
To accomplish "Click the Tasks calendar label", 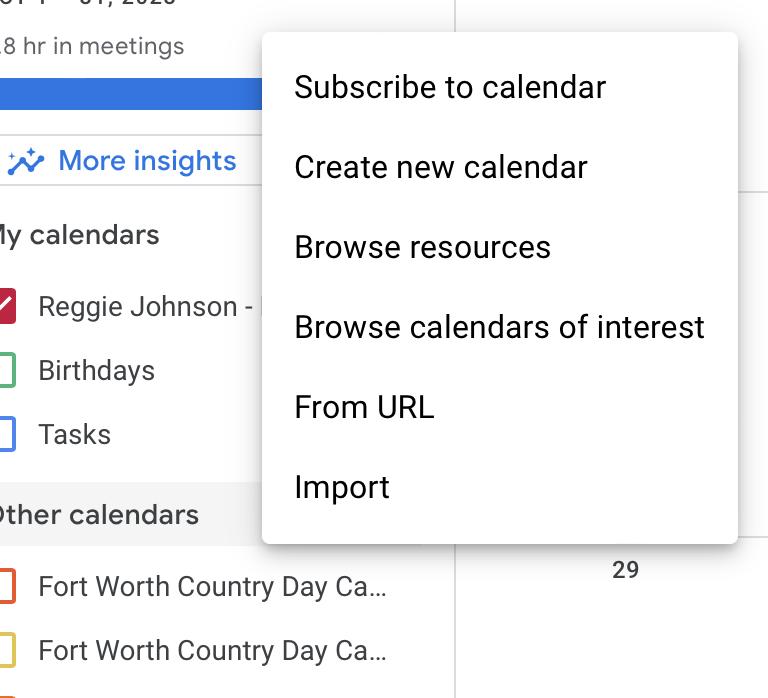I will [74, 434].
